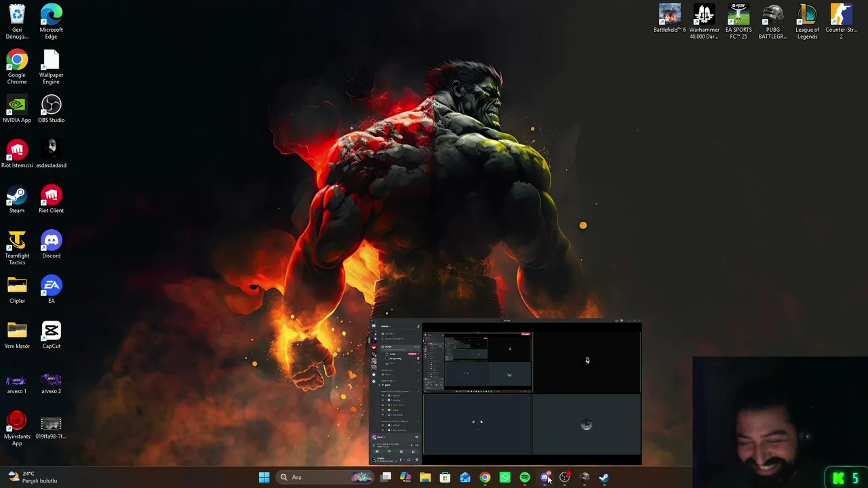Select the asdasdadasd desktop file

click(51, 154)
